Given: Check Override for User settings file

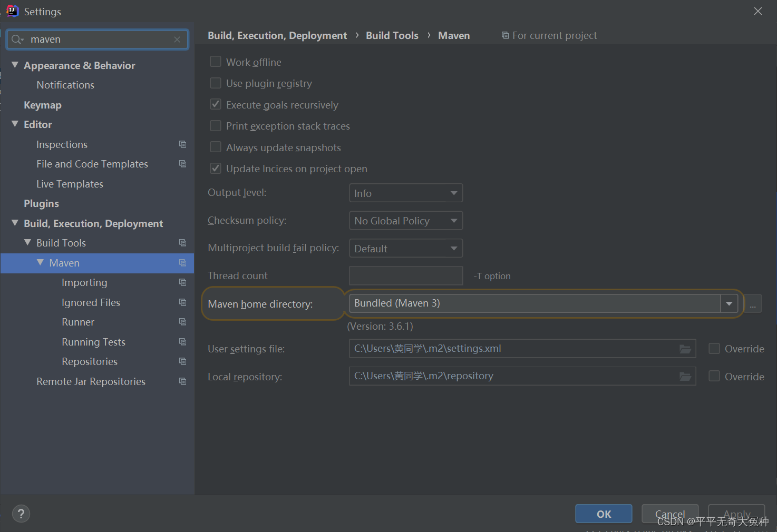Looking at the screenshot, I should (714, 349).
